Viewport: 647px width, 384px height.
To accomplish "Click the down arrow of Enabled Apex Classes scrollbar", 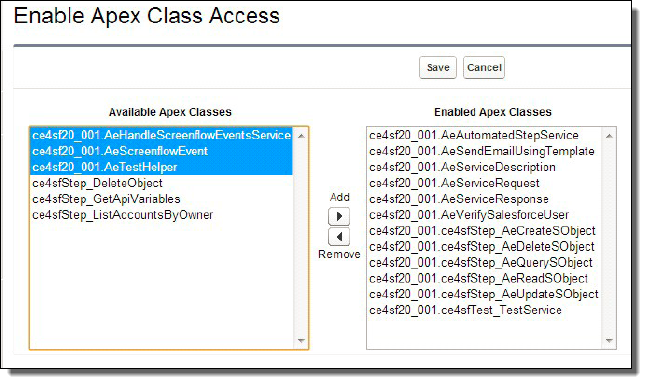I will pos(609,341).
